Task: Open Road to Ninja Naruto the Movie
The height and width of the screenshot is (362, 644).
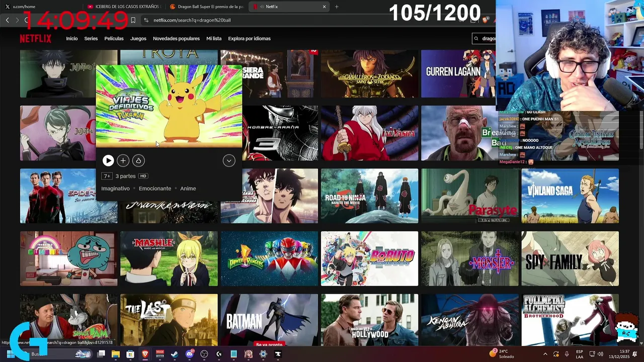Action: tap(369, 196)
